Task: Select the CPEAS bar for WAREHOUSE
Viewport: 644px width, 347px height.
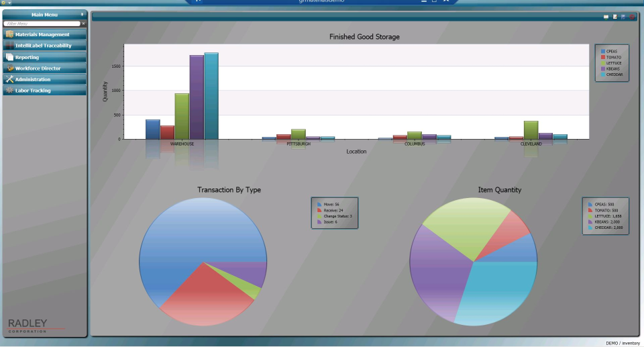Action: tap(153, 130)
